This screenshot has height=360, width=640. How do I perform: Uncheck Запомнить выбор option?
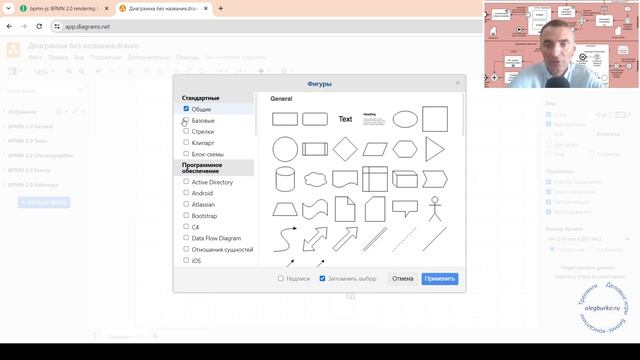click(322, 278)
